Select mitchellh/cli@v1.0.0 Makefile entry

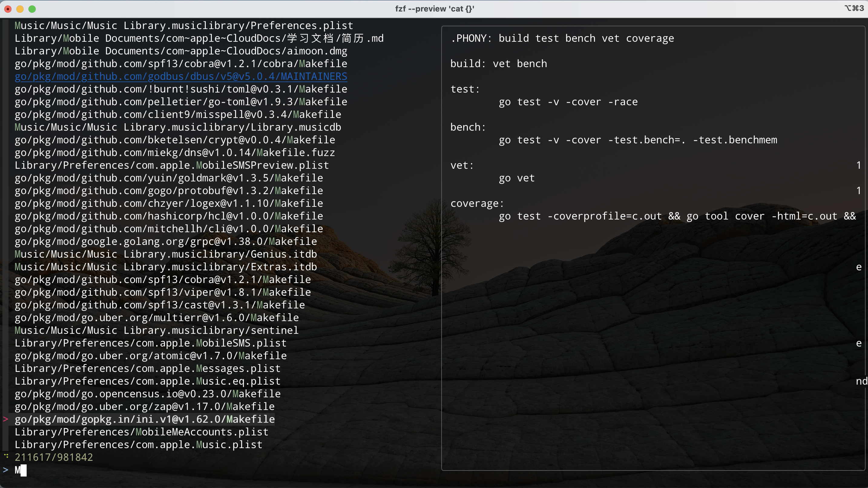pyautogui.click(x=169, y=229)
